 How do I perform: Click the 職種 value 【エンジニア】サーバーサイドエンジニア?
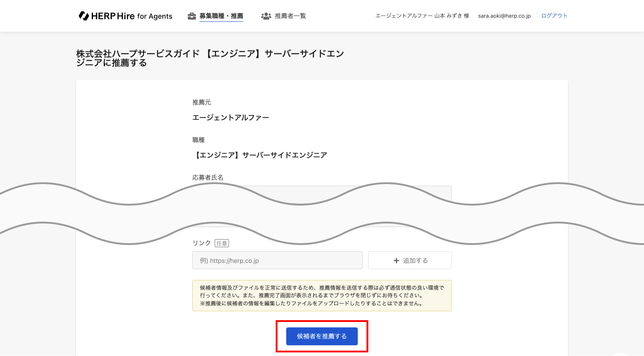(260, 155)
